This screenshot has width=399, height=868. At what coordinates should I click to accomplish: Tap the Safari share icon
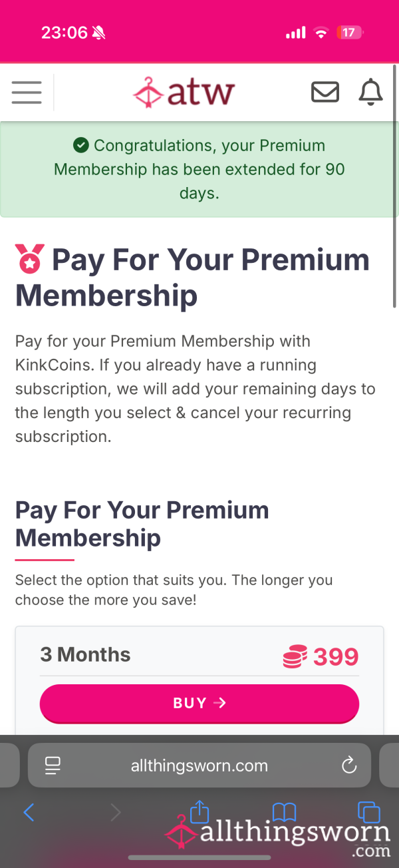point(199,811)
